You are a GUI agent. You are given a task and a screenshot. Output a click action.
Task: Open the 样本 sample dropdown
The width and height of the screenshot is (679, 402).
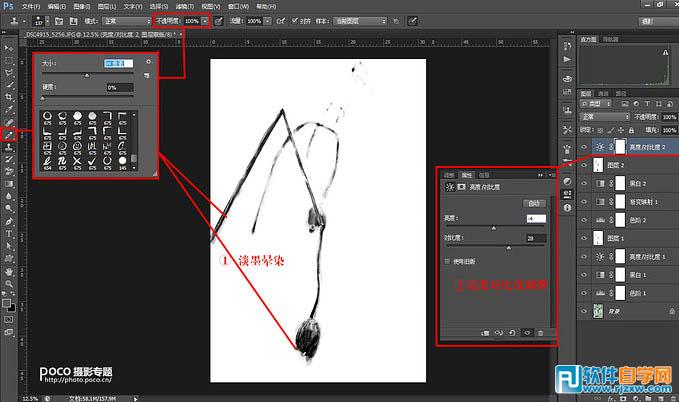[359, 21]
